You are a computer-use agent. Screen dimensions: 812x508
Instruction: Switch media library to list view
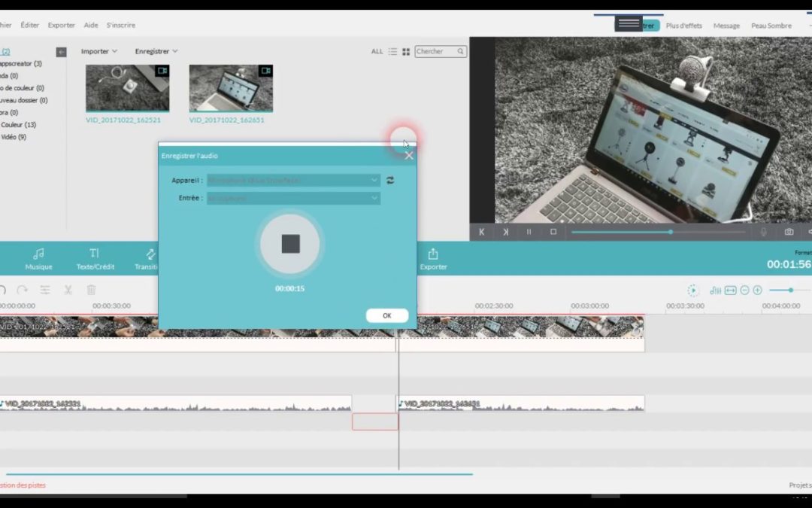tap(392, 51)
